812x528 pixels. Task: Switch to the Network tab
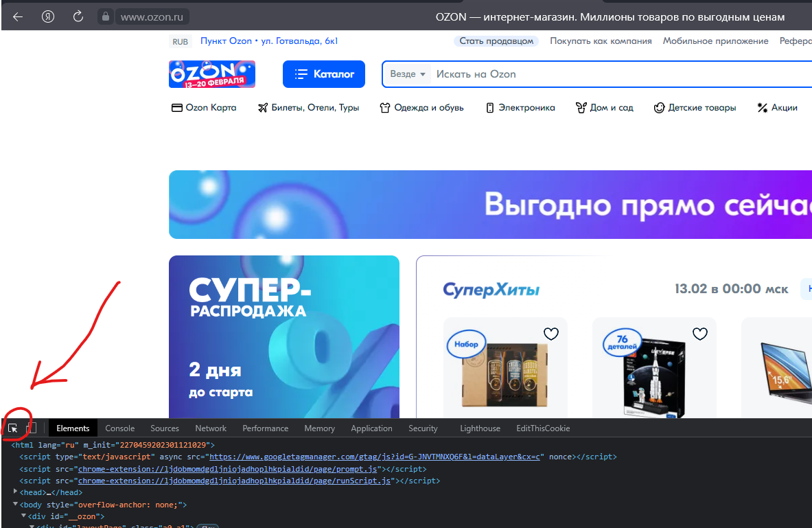211,428
